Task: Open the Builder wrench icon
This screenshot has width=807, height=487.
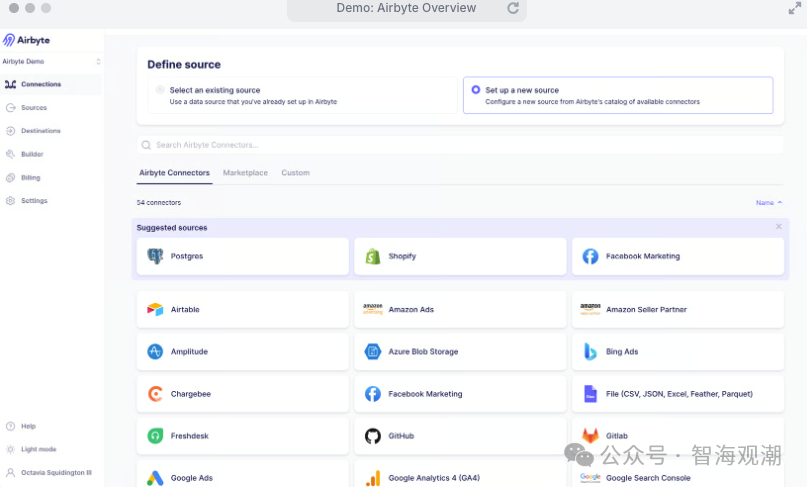Action: tap(10, 154)
